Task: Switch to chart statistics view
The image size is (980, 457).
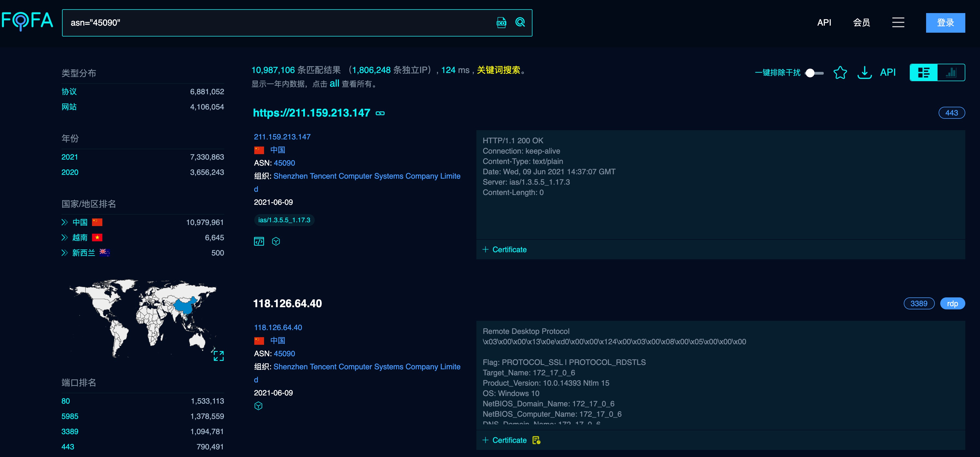Action: (x=951, y=72)
